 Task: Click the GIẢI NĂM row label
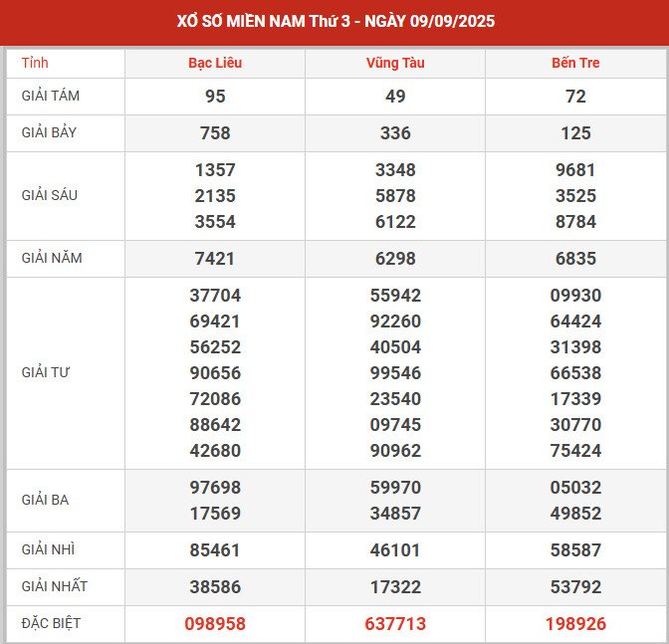tap(52, 258)
